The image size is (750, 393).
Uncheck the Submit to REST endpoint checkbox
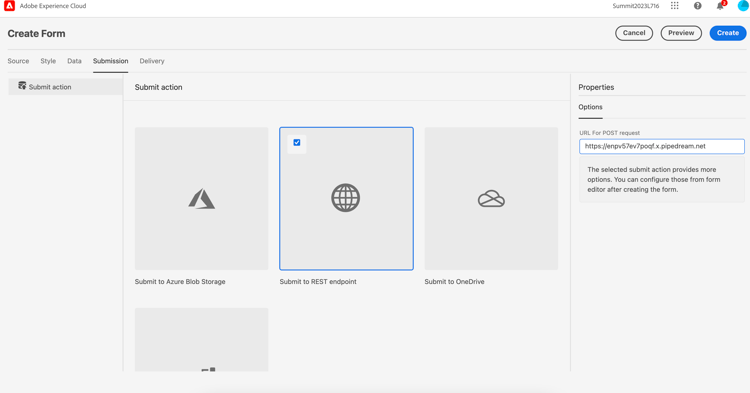[297, 142]
